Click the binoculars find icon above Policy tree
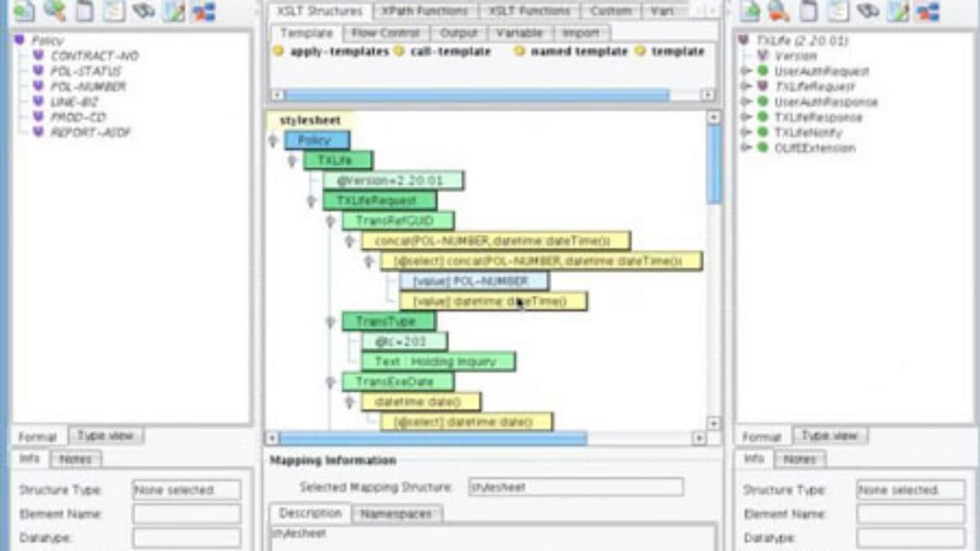980x551 pixels. click(x=144, y=11)
